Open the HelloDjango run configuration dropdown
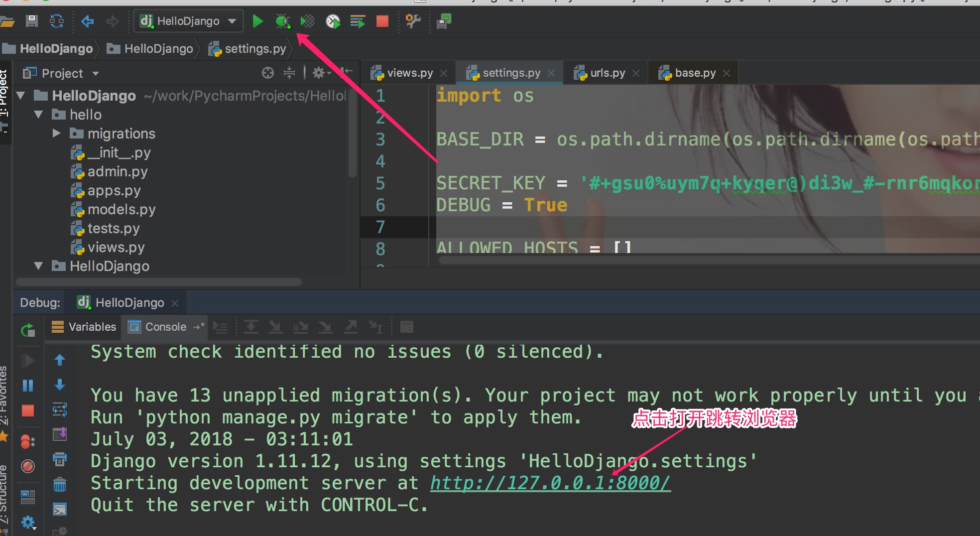Screen dimensions: 980x536 188,21
